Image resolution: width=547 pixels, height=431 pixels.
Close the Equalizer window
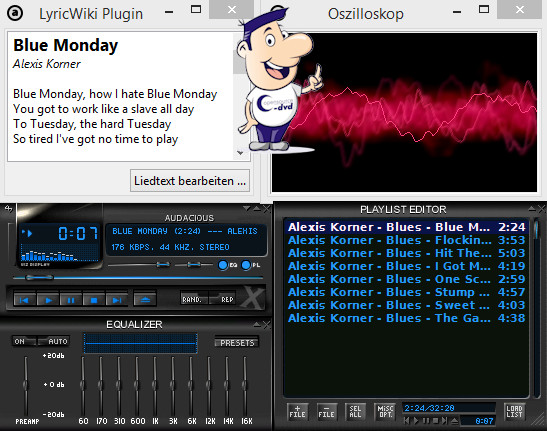[x=267, y=325]
